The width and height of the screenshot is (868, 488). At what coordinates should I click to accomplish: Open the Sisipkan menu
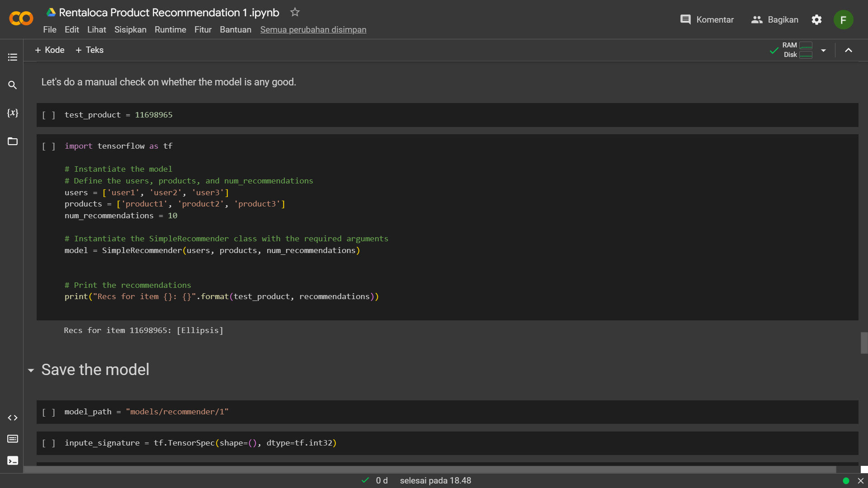click(130, 29)
